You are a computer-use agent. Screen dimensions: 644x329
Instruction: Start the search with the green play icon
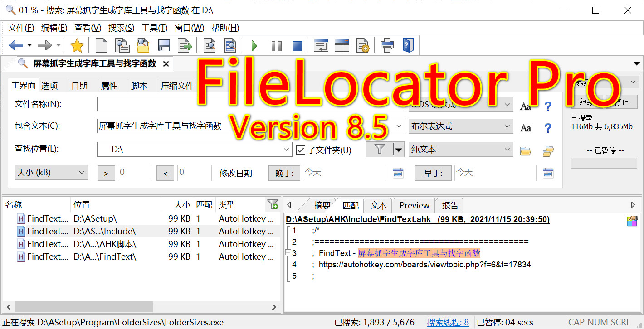254,46
